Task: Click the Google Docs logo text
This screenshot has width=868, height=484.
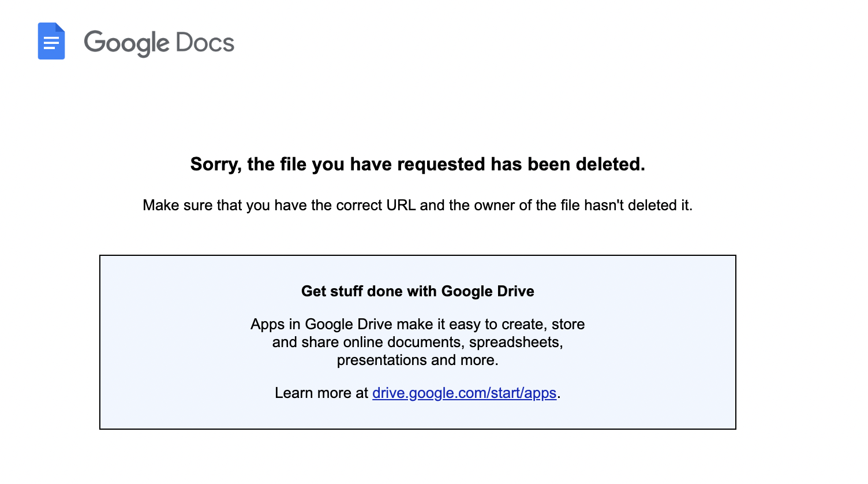Action: [x=159, y=43]
